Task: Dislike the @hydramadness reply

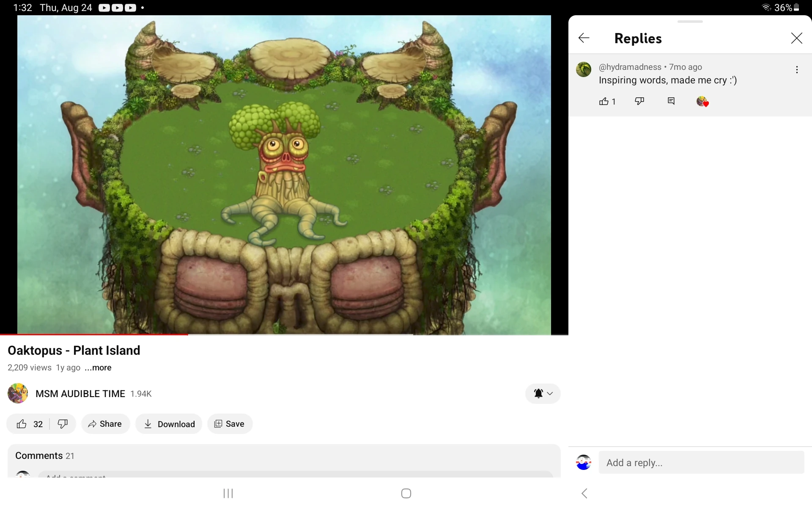Action: (x=639, y=101)
